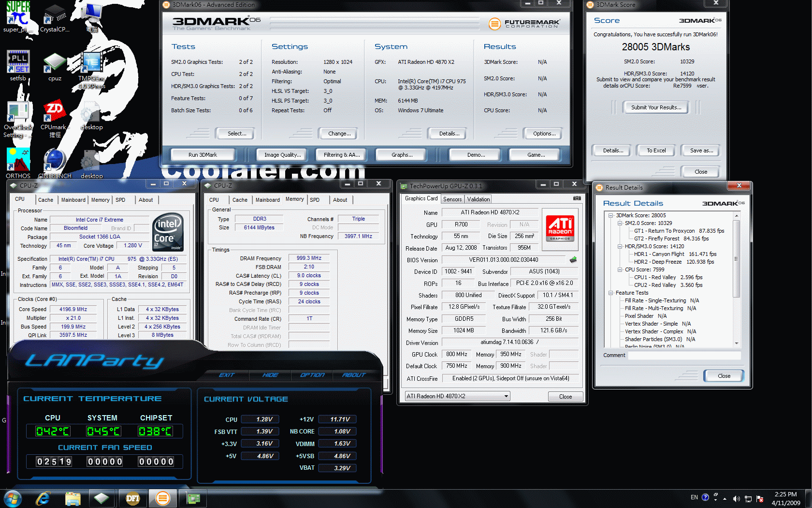Screen dimensions: 812x508
Task: Open the super_pi desktop shortcut
Action: 17,17
